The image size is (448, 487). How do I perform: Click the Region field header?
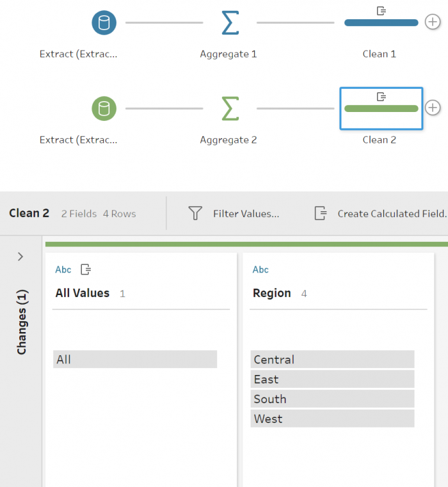pyautogui.click(x=272, y=293)
